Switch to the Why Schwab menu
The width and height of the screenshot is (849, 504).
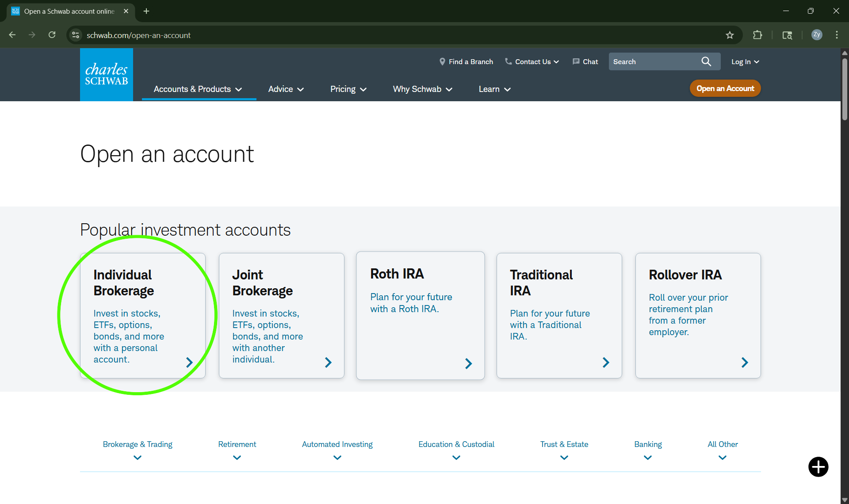(x=422, y=89)
